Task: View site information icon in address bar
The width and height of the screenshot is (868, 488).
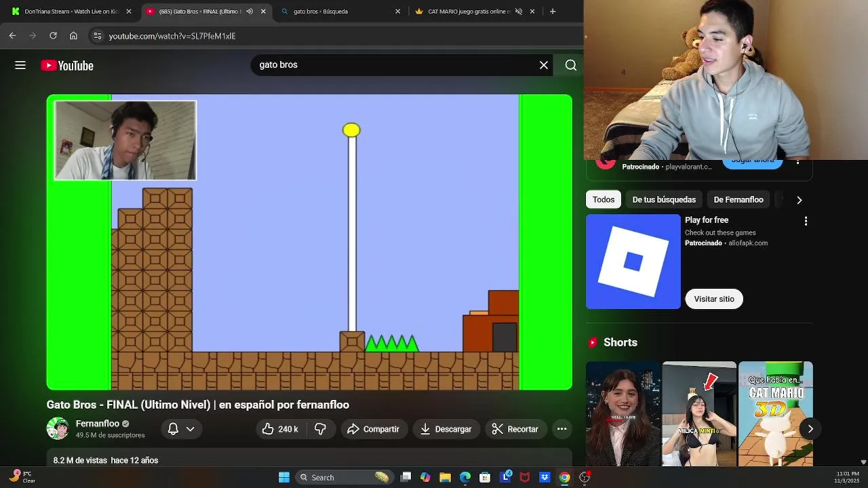Action: 98,36
